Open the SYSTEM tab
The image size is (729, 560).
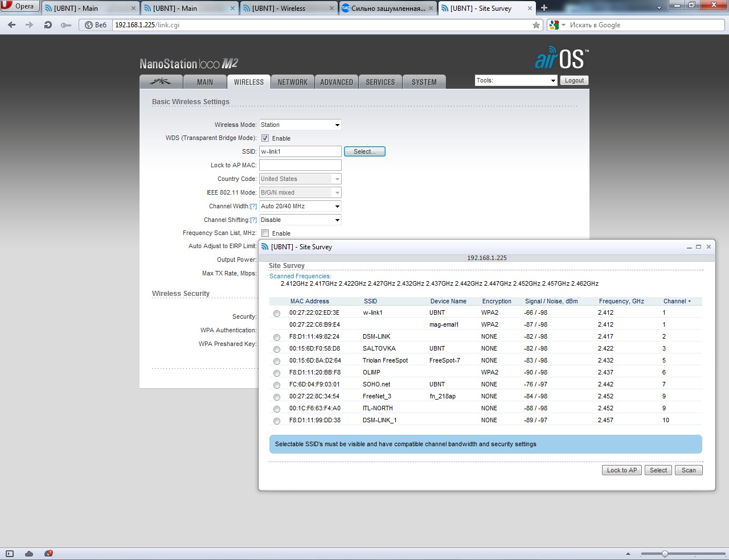[424, 82]
